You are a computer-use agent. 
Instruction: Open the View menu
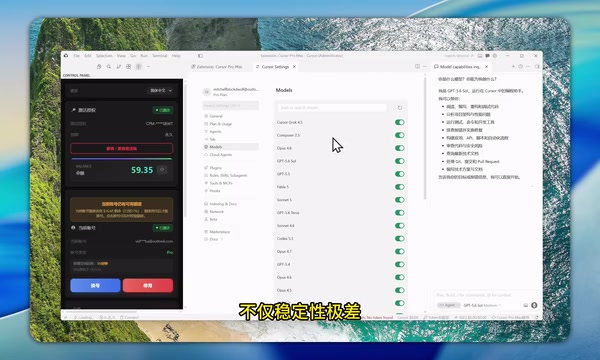click(x=121, y=56)
